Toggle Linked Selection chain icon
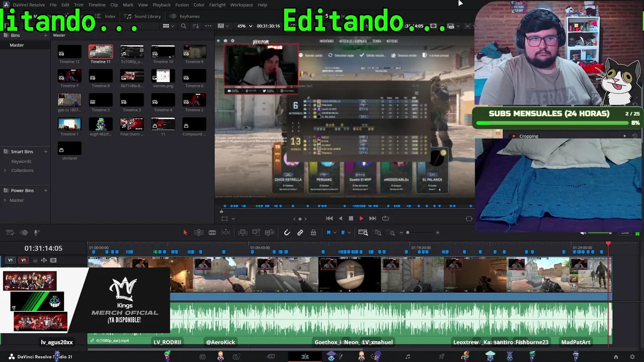Screen dimensions: 644x362 [300, 232]
